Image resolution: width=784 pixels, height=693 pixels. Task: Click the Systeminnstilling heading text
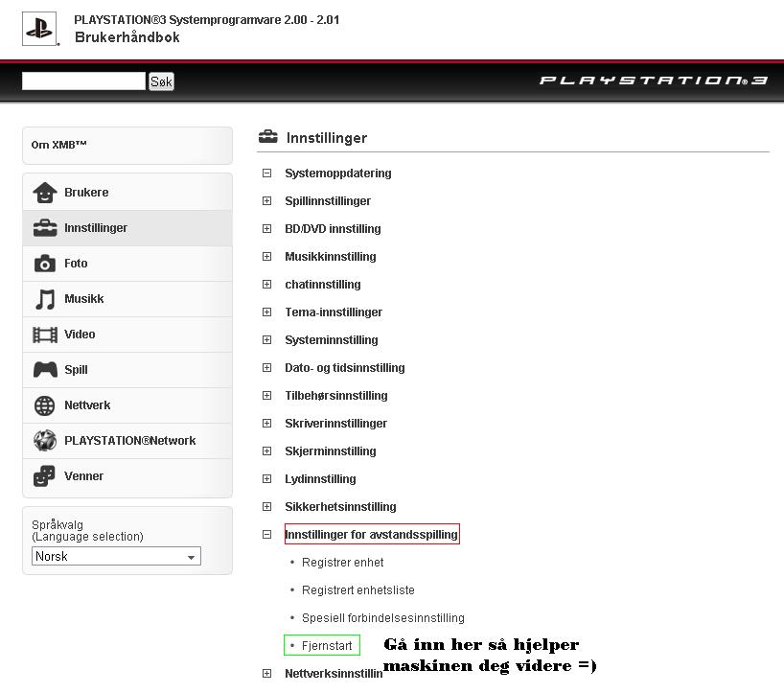tap(332, 340)
